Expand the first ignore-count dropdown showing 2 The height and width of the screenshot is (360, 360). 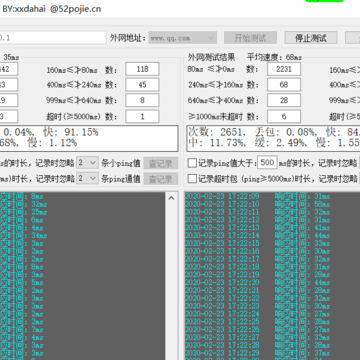pyautogui.click(x=87, y=163)
